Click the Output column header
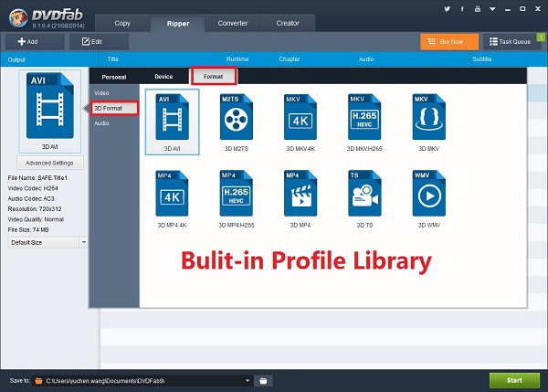Image resolution: width=548 pixels, height=392 pixels. (x=16, y=59)
